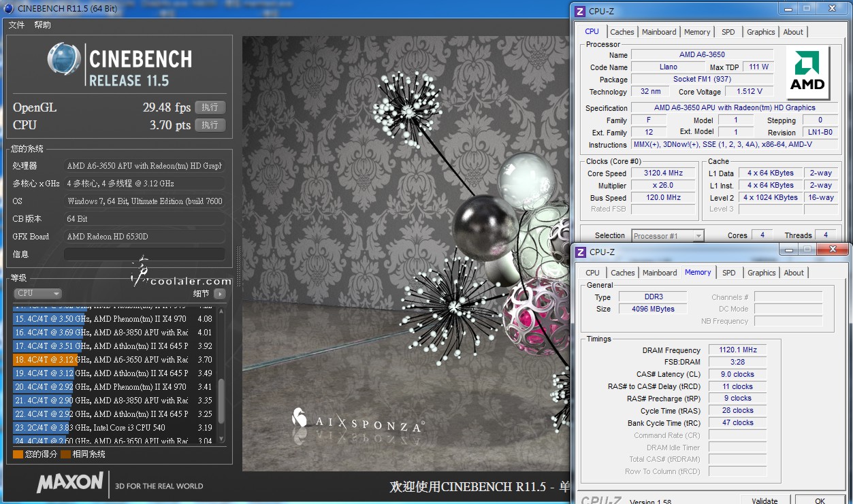Select ranking row 22 AMD Athlon II X4 645

point(114,414)
